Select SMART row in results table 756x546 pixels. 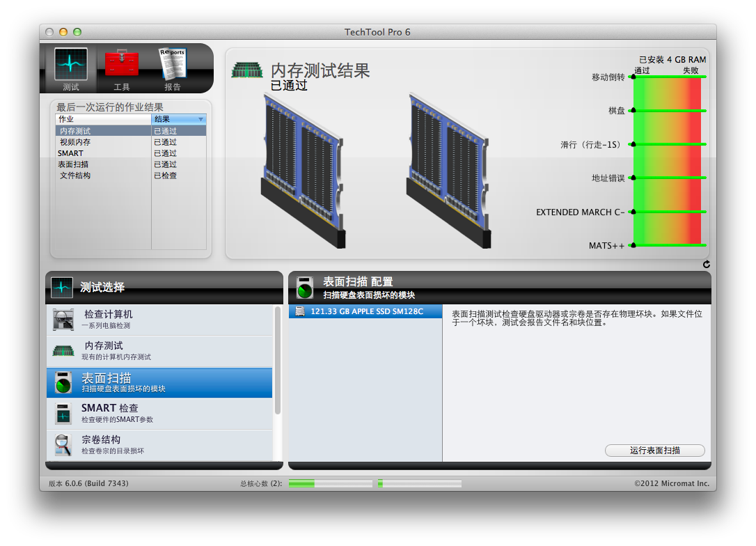131,153
